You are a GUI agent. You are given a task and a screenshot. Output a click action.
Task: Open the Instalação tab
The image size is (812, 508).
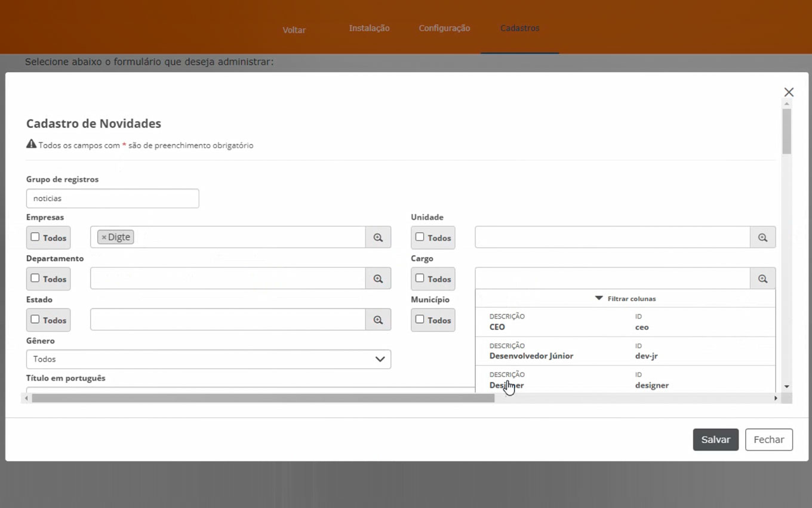tap(369, 28)
